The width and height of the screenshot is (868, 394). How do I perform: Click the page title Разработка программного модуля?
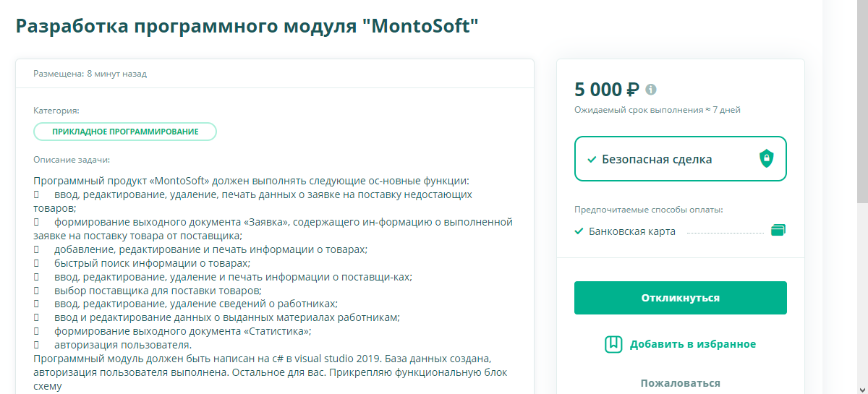point(247,26)
